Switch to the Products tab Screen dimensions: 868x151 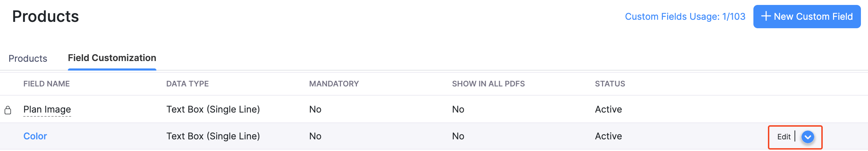coord(28,58)
